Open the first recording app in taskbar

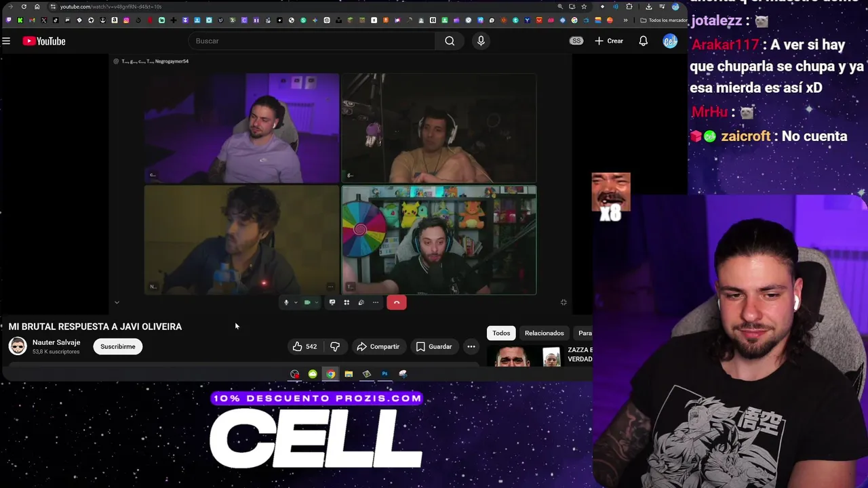pyautogui.click(x=294, y=373)
